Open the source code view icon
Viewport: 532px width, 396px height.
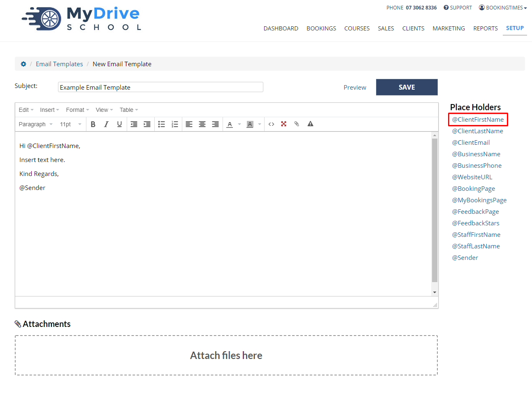(271, 124)
